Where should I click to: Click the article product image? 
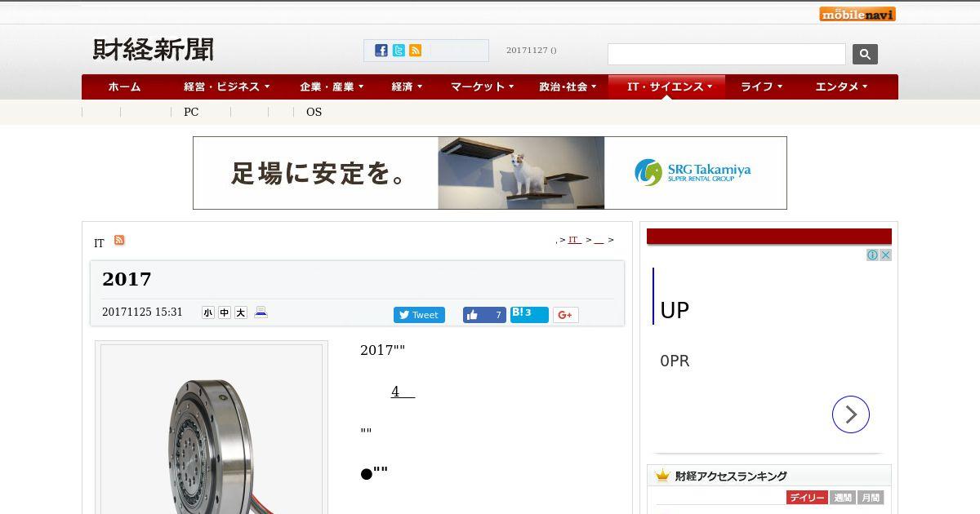[212, 429]
